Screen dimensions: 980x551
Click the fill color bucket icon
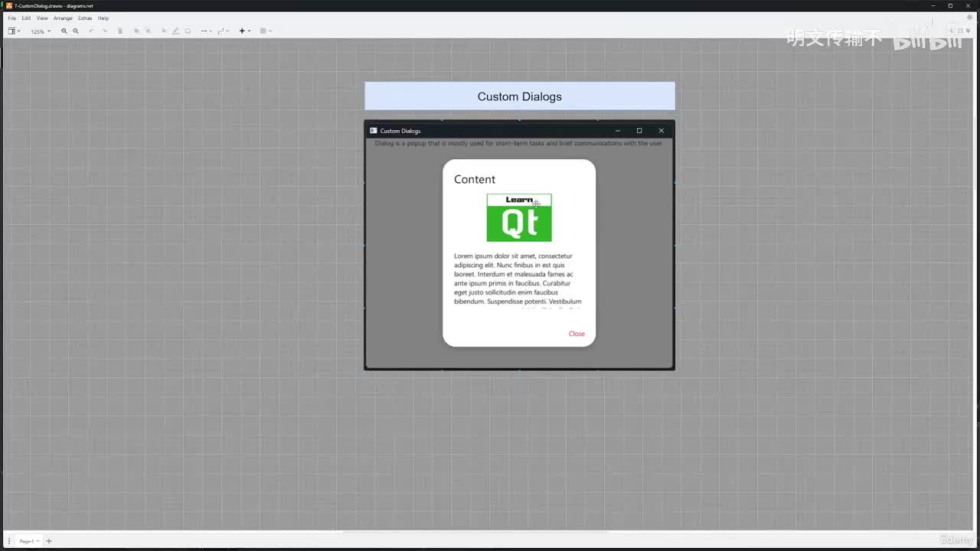[164, 31]
